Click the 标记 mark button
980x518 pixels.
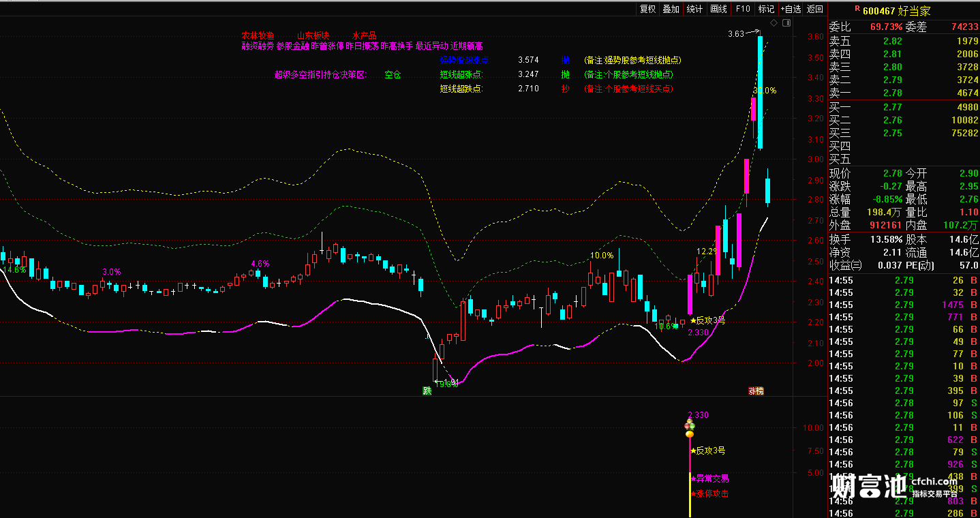tap(766, 9)
